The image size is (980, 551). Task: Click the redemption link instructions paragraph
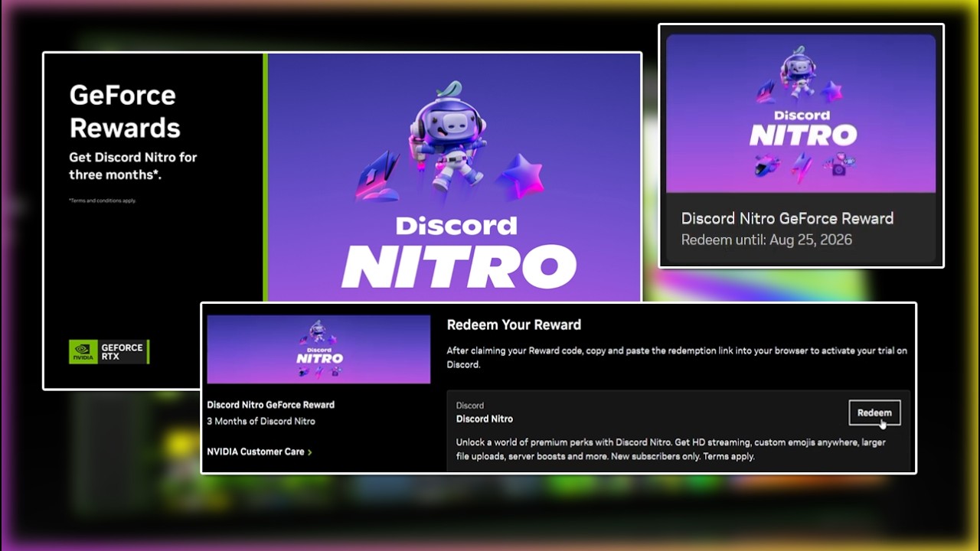(677, 357)
